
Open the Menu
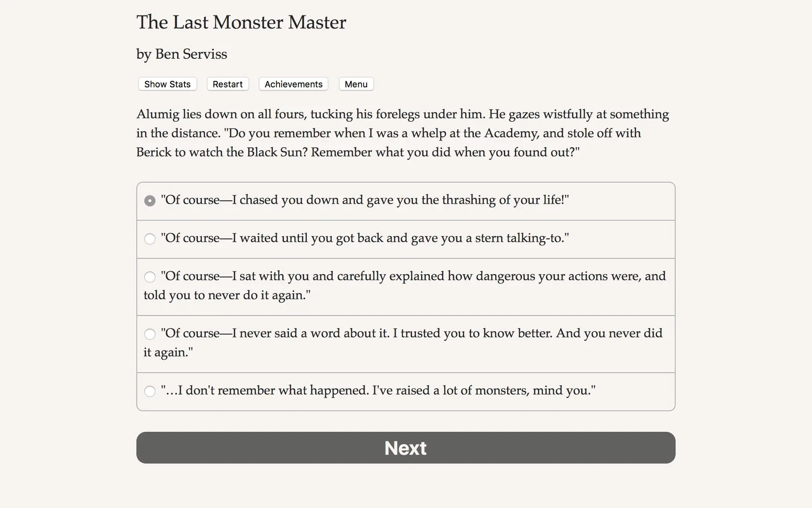coord(356,84)
